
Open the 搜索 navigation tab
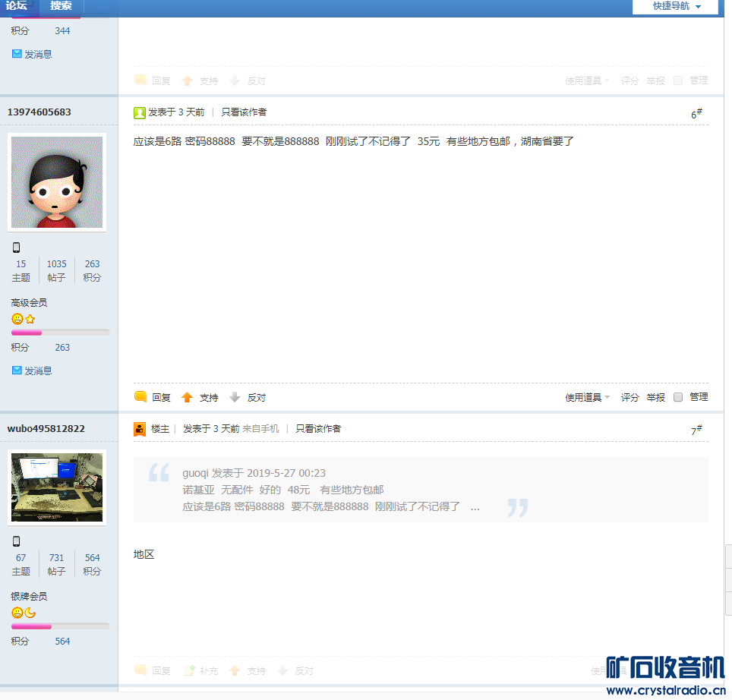(61, 5)
